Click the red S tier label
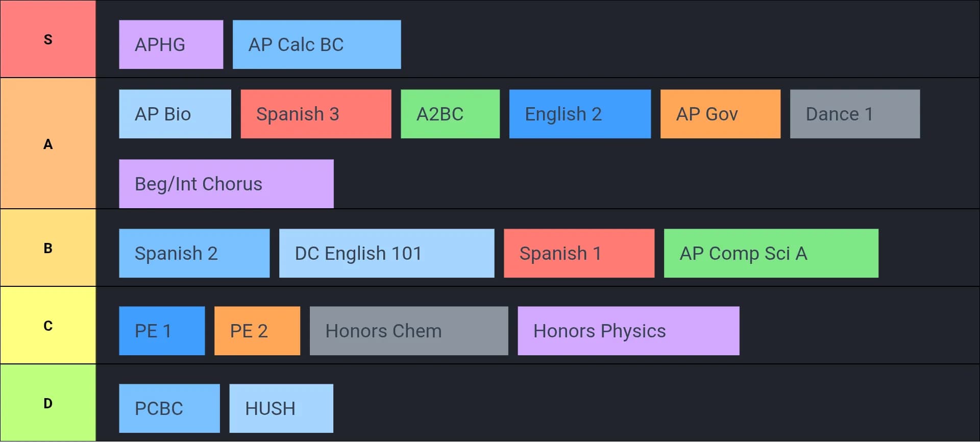The height and width of the screenshot is (442, 980). tap(48, 39)
